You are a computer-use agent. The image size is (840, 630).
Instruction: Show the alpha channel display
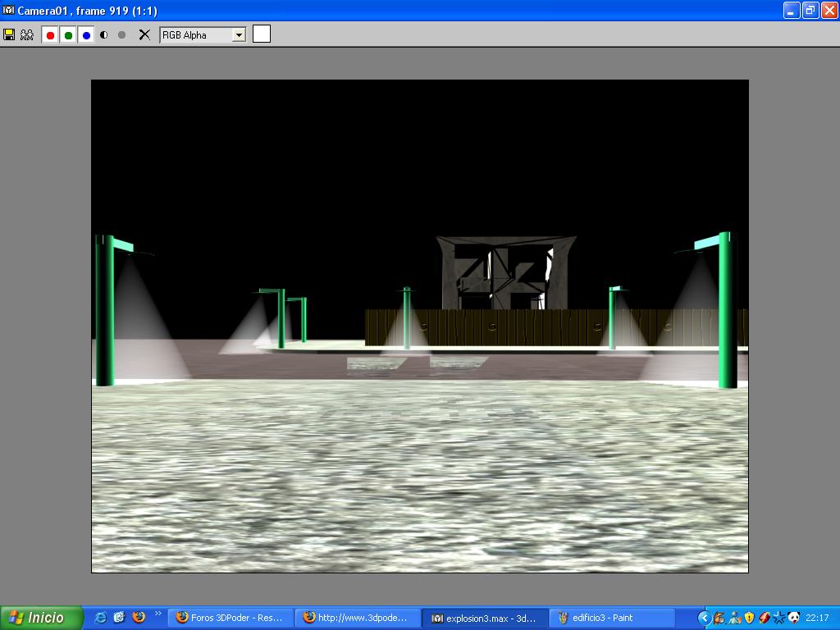(104, 34)
